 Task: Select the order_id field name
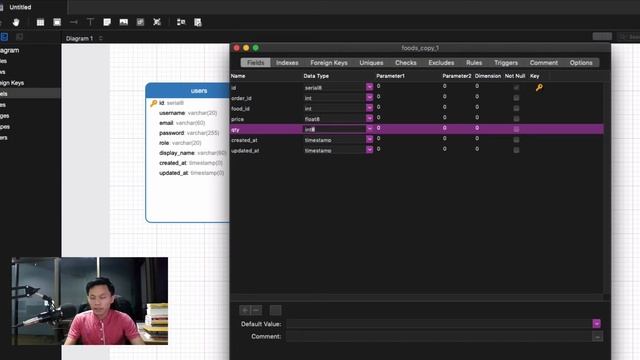[241, 98]
